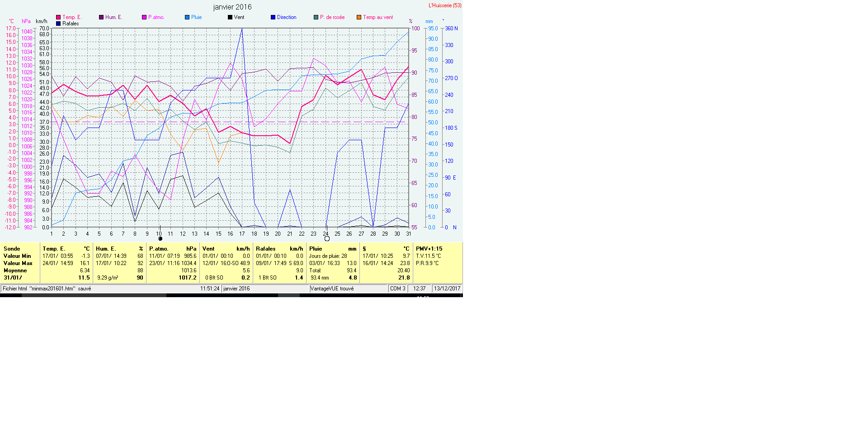Click the 'Rafales' table column header
Screen dimensions: 868x422
[265, 249]
